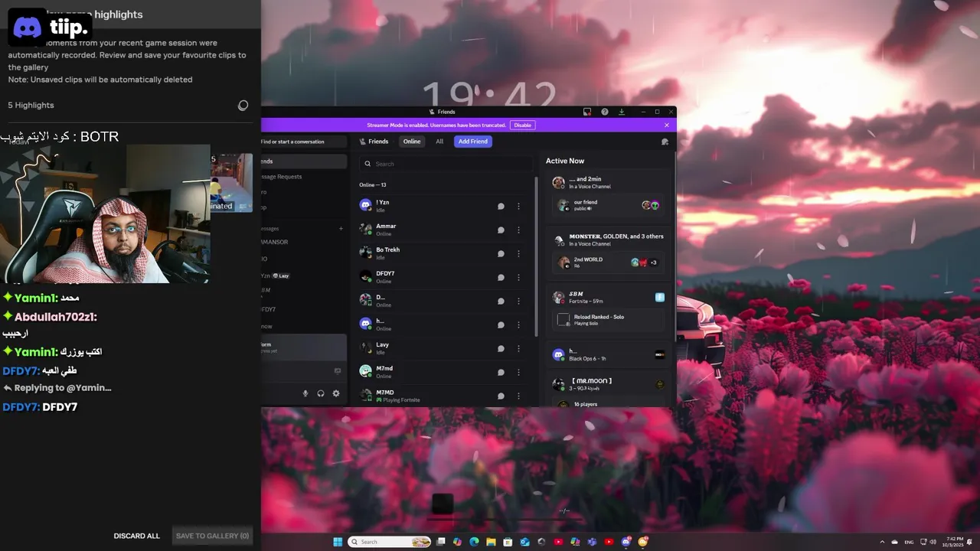Open more options for Ammar
The height and width of the screenshot is (551, 980).
click(518, 230)
